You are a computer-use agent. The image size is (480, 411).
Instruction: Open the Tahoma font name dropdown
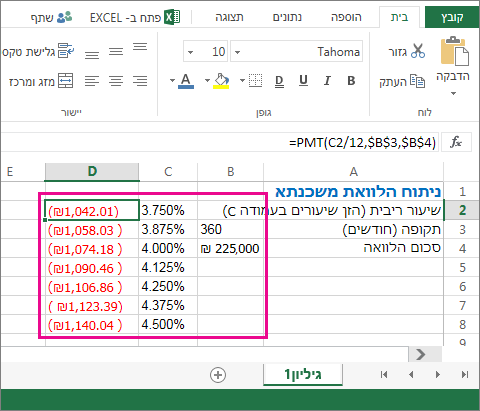(237, 52)
